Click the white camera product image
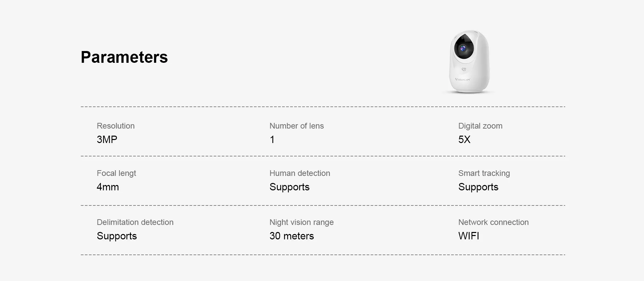The width and height of the screenshot is (644, 281). pos(469,62)
